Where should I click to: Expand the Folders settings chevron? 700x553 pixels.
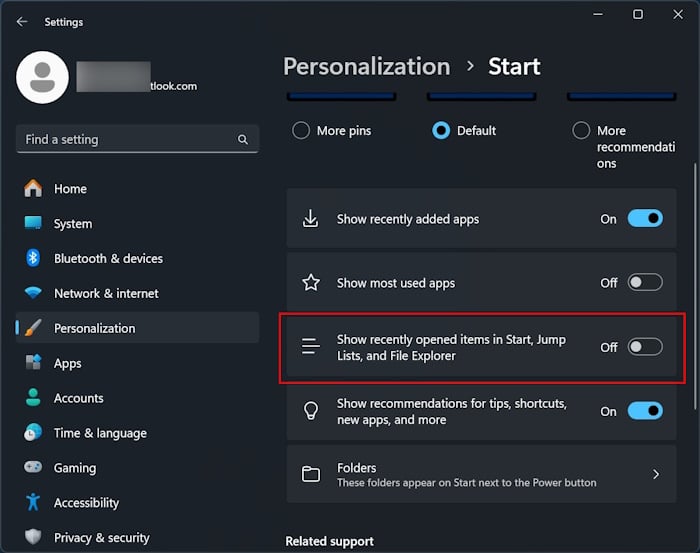point(655,474)
